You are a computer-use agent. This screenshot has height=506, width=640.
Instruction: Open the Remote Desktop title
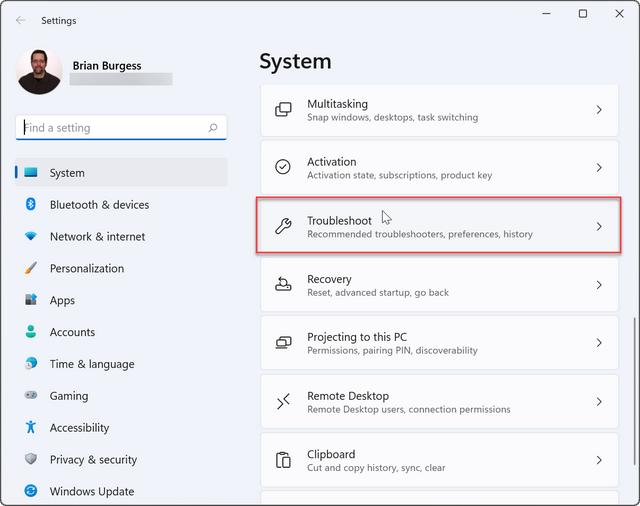point(348,396)
